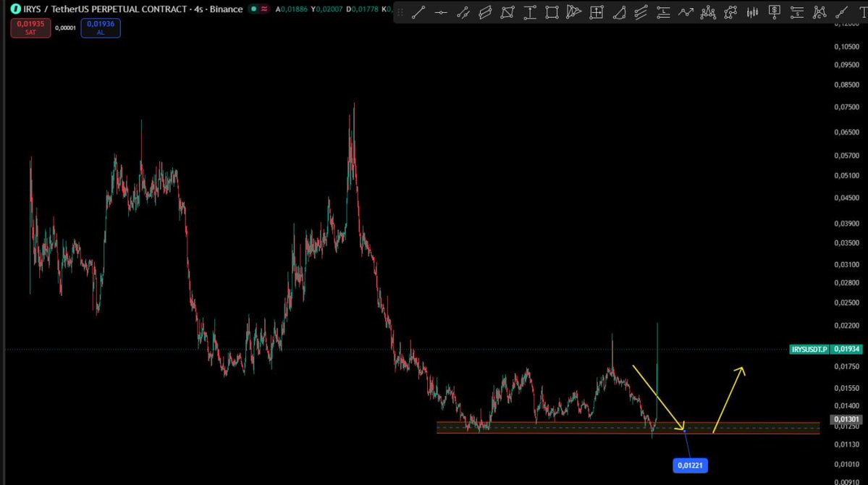Select the Parallel Channel tool icon

[463, 12]
